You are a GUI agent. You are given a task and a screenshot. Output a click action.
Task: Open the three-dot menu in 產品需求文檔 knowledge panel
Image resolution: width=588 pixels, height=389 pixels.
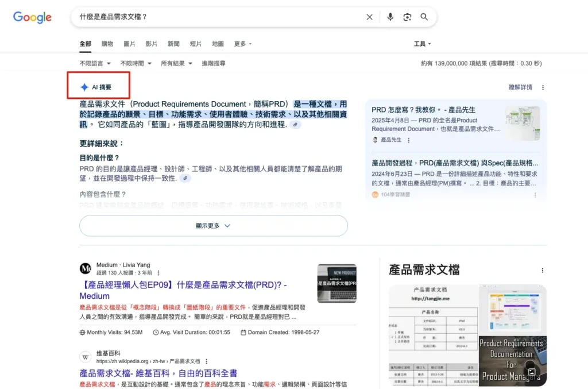coord(542,271)
